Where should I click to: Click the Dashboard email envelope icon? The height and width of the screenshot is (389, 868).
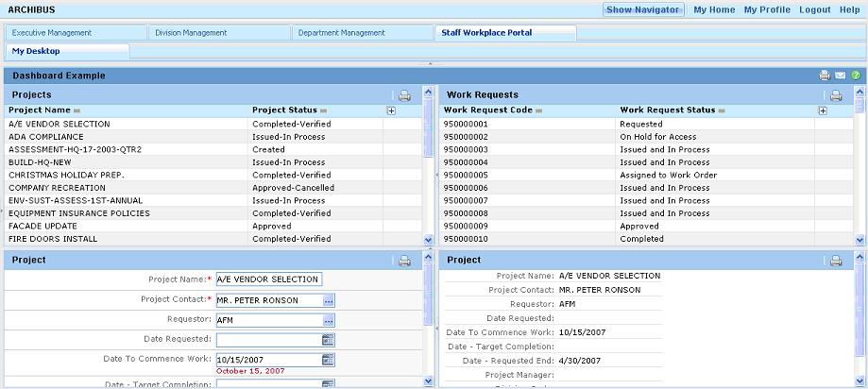pyautogui.click(x=840, y=76)
